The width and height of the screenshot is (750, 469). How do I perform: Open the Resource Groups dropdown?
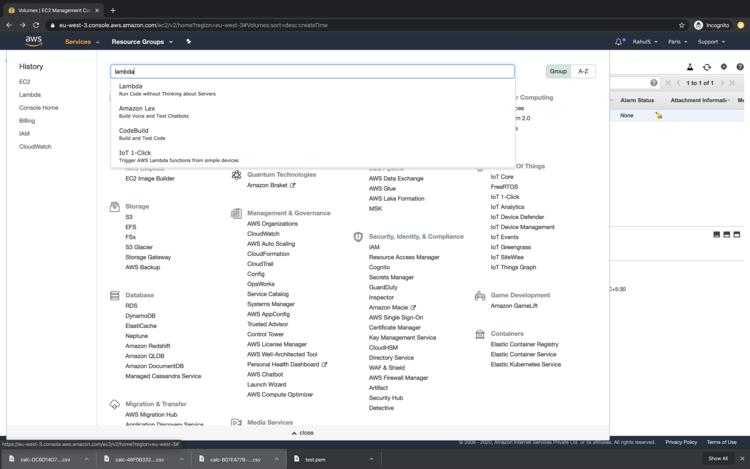pos(141,42)
